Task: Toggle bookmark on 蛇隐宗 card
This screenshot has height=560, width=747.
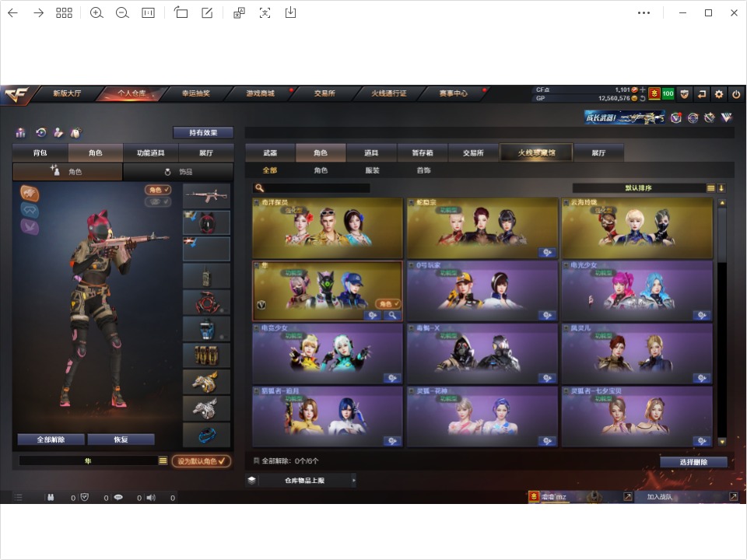Action: click(412, 202)
